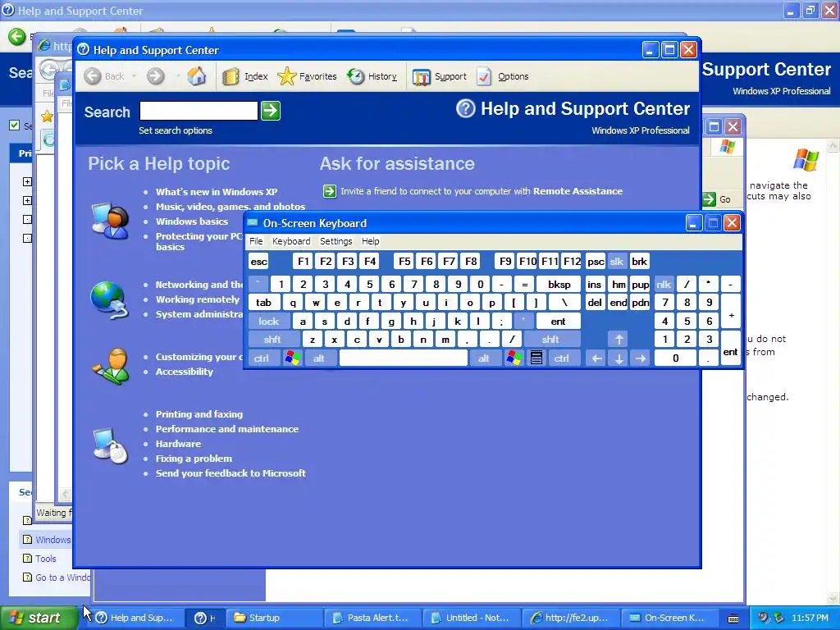Screen dimensions: 840x630
Task: Select Tools item in background Help window
Action: click(x=46, y=559)
